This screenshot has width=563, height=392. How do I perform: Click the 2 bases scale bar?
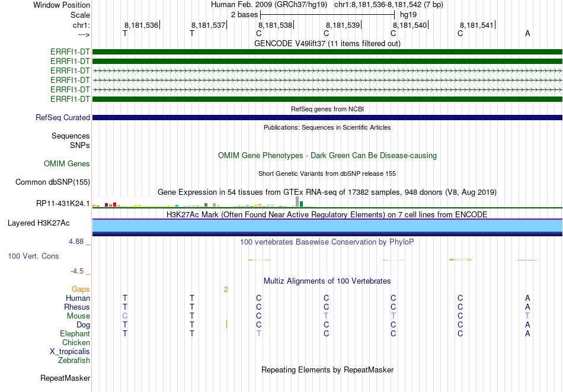pyautogui.click(x=328, y=15)
